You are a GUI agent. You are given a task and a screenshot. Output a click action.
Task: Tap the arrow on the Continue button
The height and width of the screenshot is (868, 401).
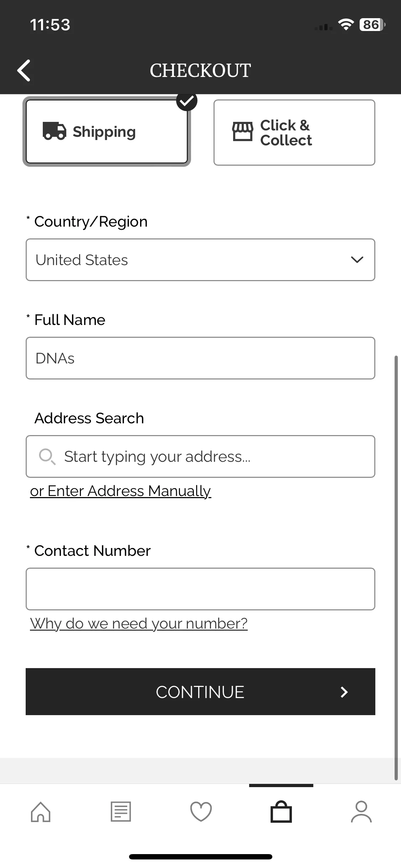(344, 692)
